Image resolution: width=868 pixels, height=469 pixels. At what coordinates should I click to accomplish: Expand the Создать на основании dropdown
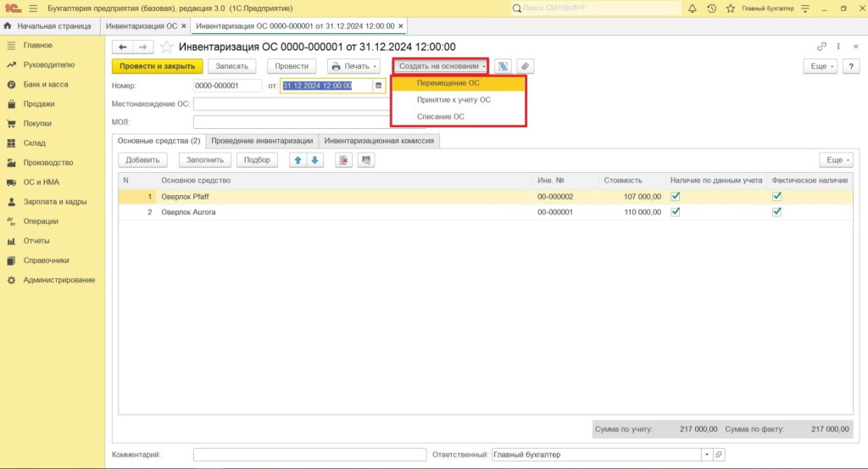(441, 66)
